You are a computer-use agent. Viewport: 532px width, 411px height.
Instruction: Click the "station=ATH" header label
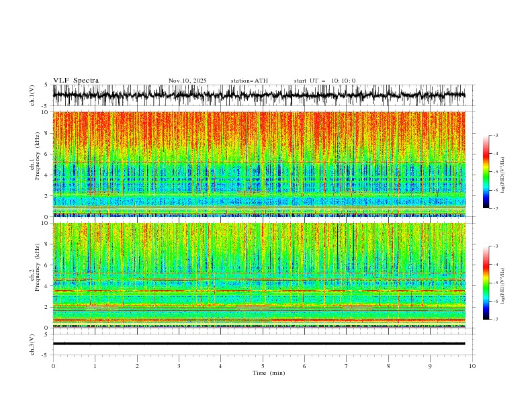point(249,81)
